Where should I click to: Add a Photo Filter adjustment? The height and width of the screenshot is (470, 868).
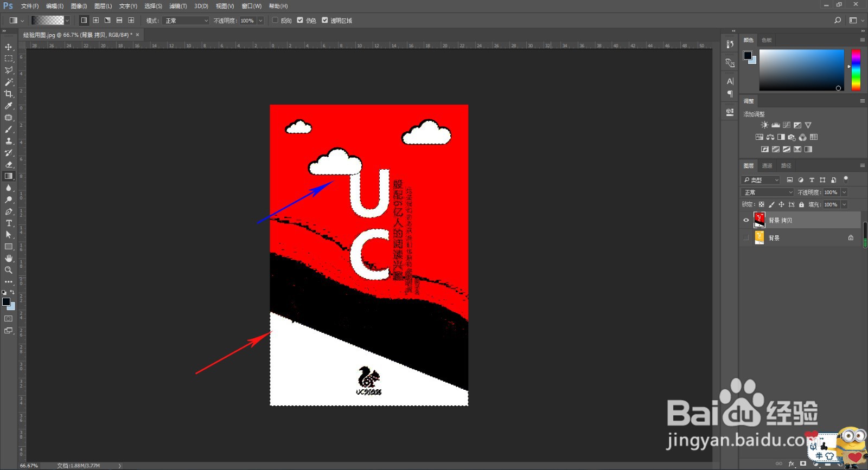(x=792, y=137)
